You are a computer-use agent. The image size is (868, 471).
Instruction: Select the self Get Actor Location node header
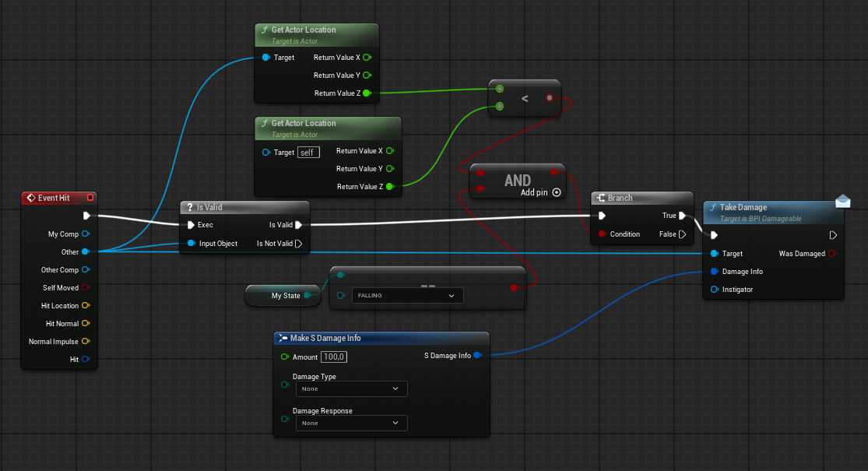[329, 128]
